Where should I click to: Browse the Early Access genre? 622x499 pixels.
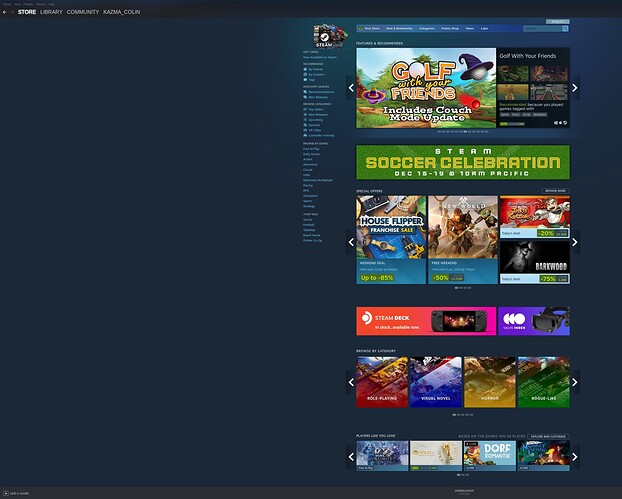point(312,154)
